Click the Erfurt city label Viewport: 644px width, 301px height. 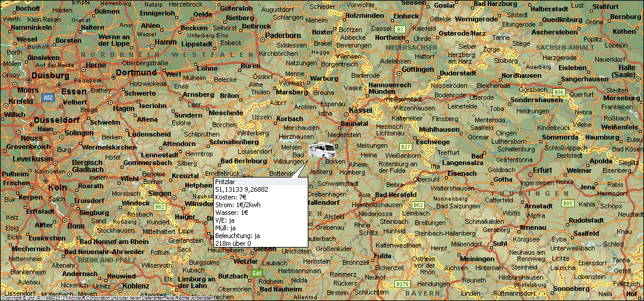[542, 170]
